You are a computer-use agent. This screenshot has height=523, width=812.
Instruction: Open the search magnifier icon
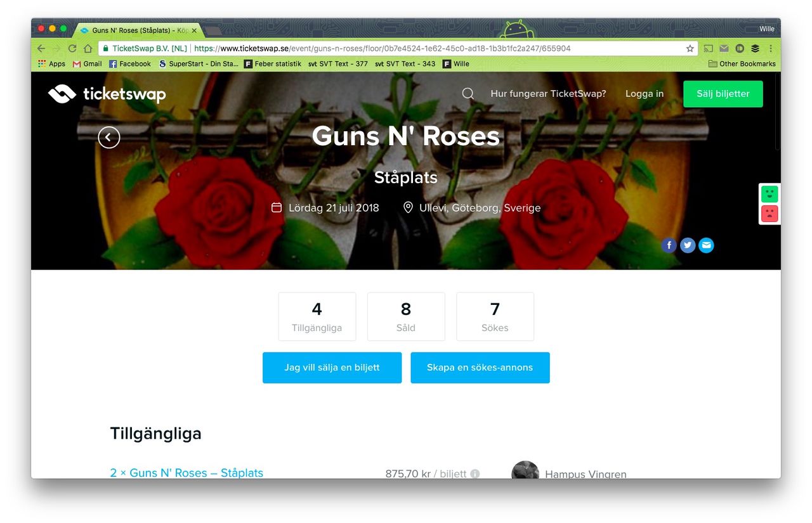click(468, 94)
